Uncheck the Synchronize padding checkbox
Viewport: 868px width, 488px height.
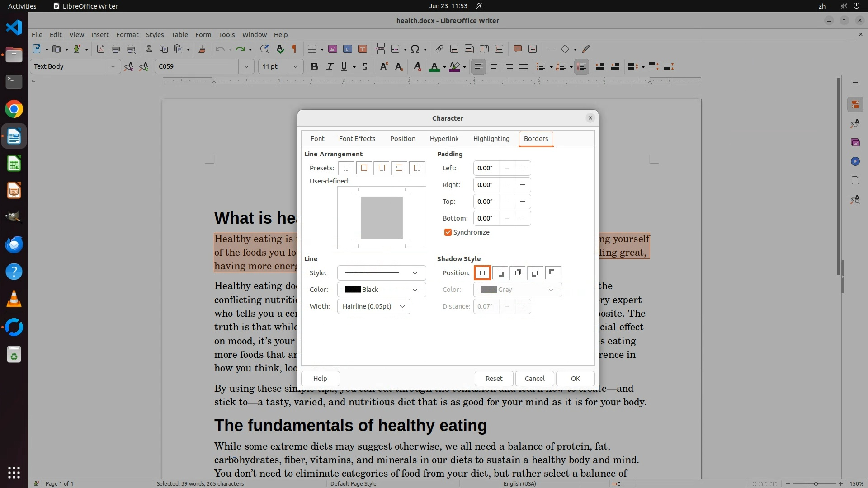coord(448,232)
